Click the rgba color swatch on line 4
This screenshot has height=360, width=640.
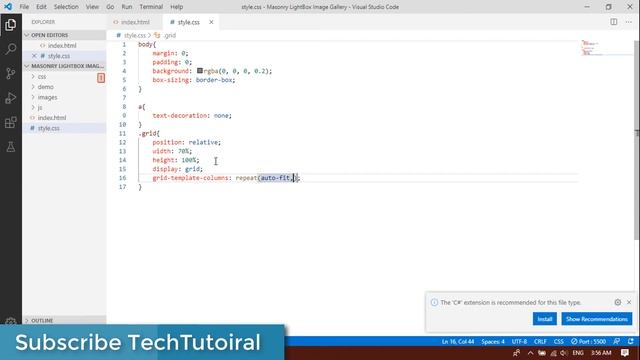point(200,71)
